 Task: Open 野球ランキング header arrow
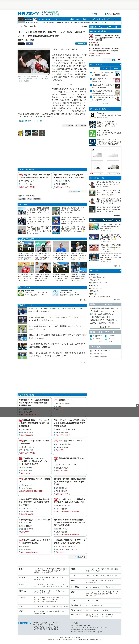pos(120,64)
